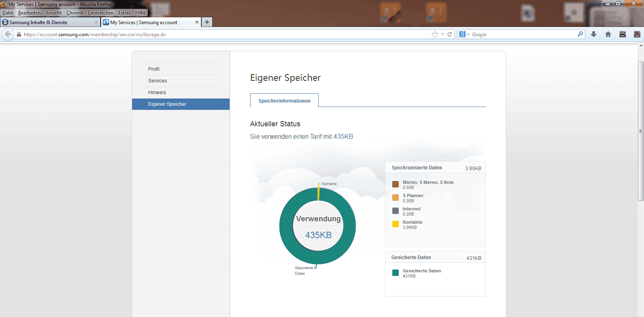
Task: Click the Memo, S Memo, S Note color swatch
Action: coord(396,184)
